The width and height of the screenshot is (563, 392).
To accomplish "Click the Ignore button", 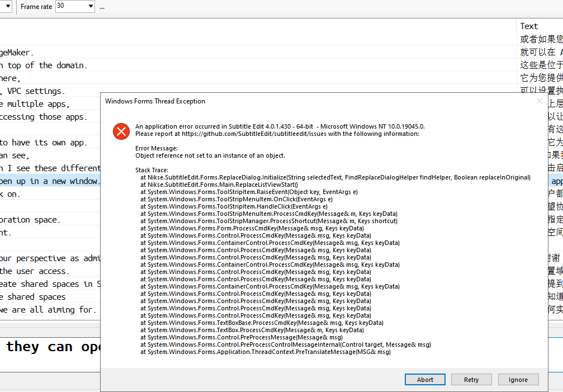I will click(x=517, y=379).
